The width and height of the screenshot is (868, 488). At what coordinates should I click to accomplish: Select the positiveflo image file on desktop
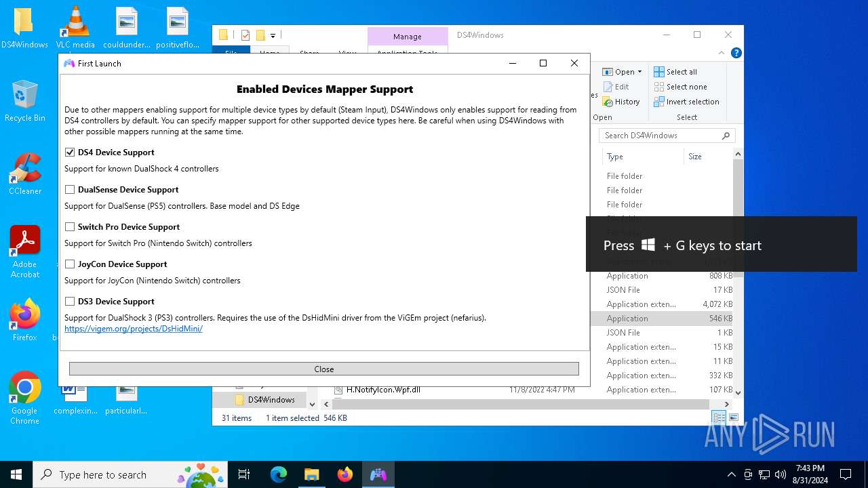click(178, 29)
